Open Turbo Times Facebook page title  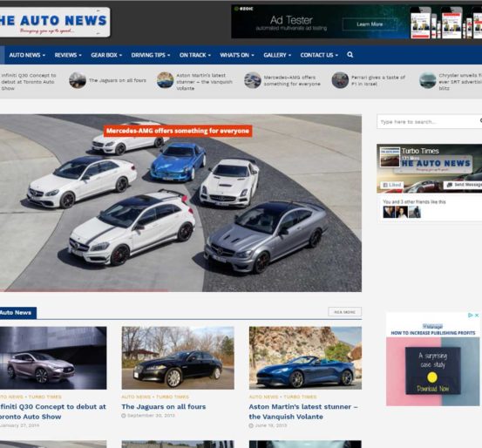point(420,151)
